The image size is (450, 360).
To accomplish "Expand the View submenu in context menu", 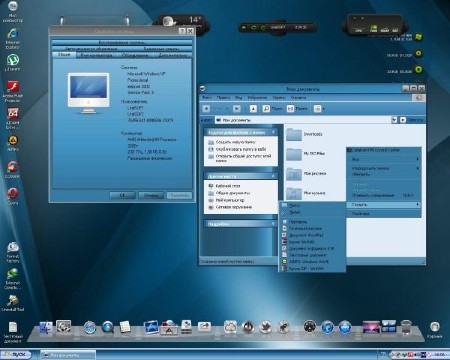I will [x=384, y=159].
